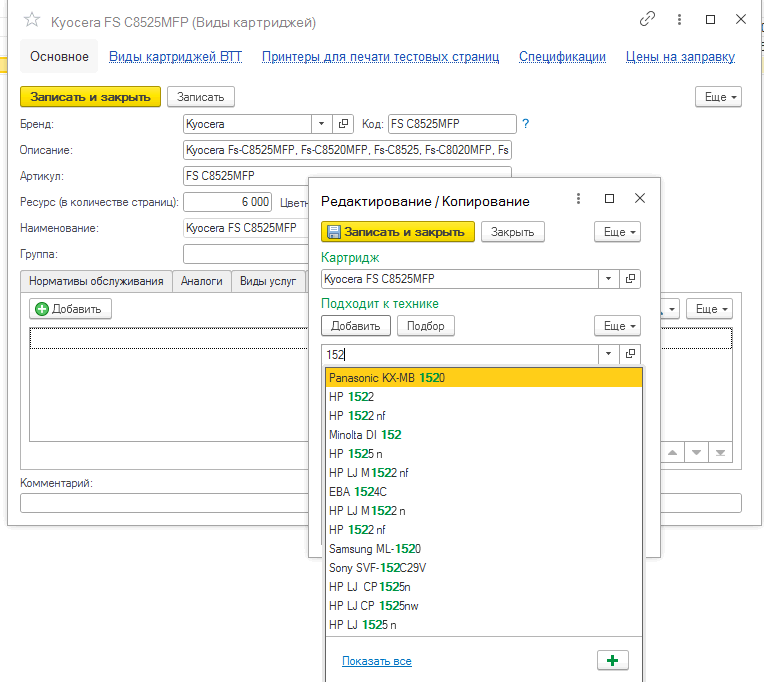Choose Samsung ML-1520 from the suggestions
The width and height of the screenshot is (764, 682).
tap(483, 549)
